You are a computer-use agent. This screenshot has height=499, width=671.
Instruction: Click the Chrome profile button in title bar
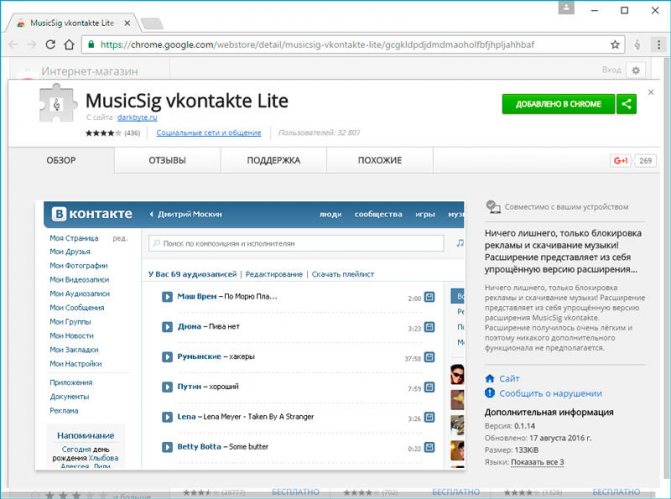(x=566, y=8)
